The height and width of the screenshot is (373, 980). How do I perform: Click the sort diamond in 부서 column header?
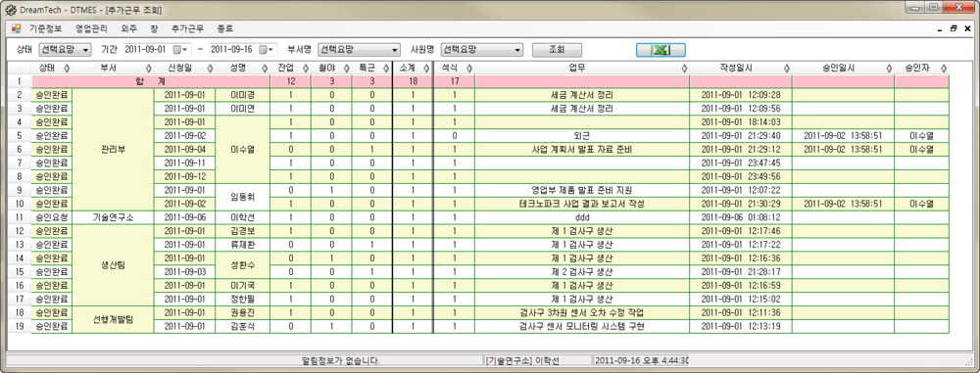click(x=149, y=69)
